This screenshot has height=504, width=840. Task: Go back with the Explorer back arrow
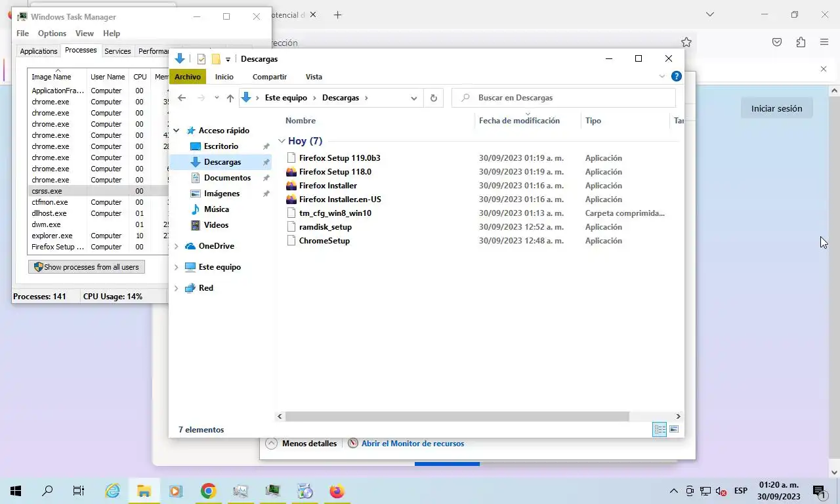click(182, 98)
